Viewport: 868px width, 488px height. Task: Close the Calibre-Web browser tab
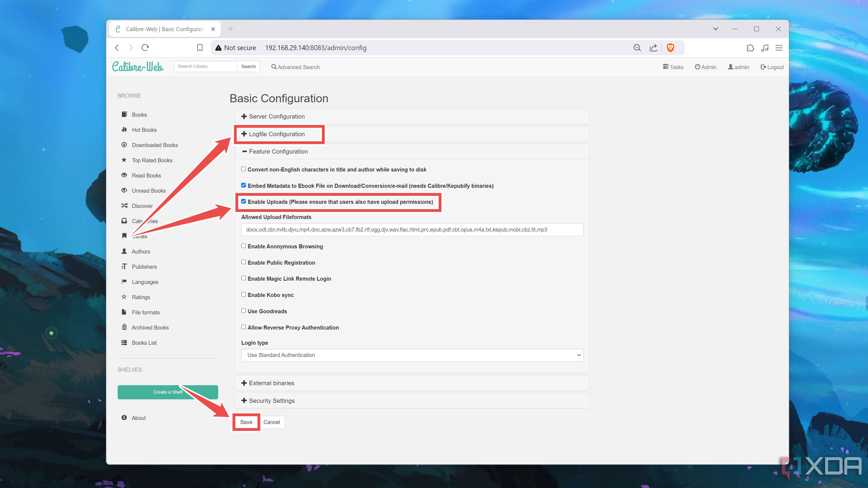(213, 29)
